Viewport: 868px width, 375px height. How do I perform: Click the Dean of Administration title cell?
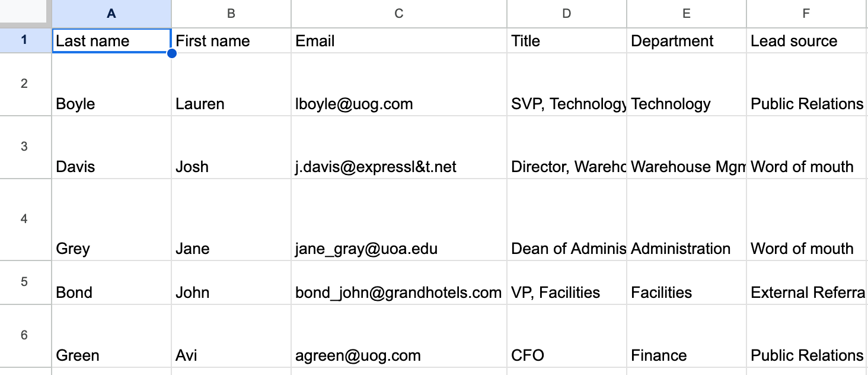pos(567,249)
